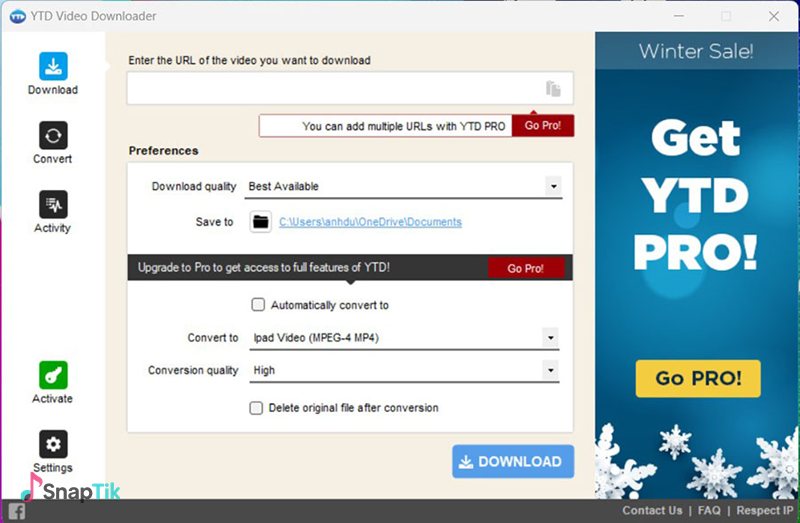Click 'You can add multiple URLs with YTD PRO' text

(x=404, y=126)
